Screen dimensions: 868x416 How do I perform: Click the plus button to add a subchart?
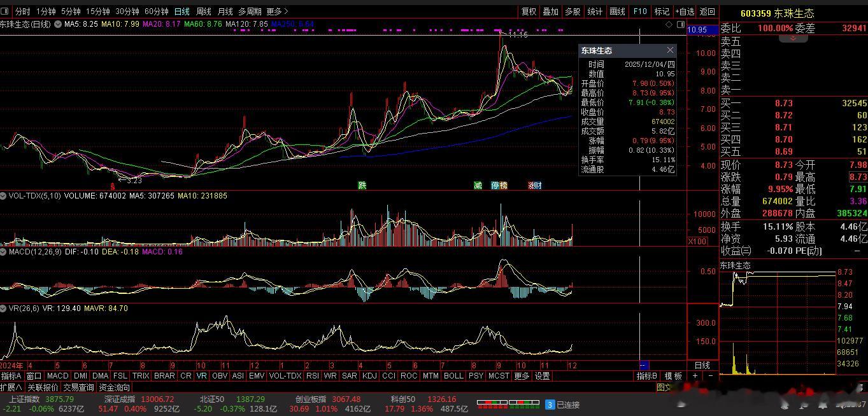[x=695, y=376]
